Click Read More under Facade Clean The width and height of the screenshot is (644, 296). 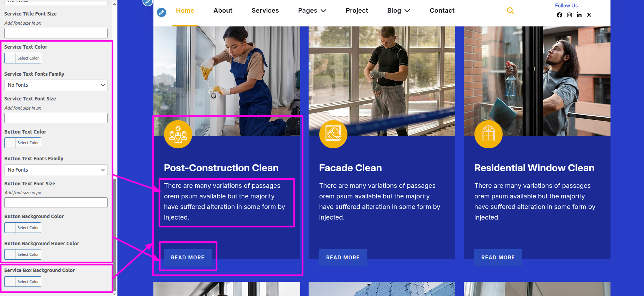(x=343, y=258)
